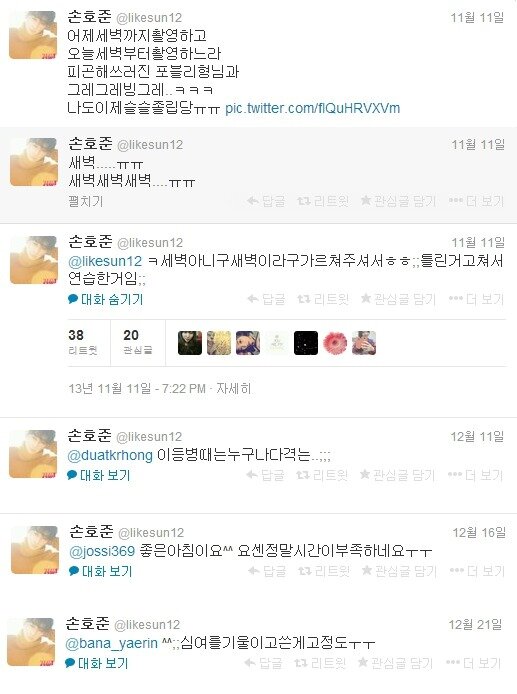
Task: Reply to the 새벽.....ㅠㅠ tweet
Action: click(266, 201)
